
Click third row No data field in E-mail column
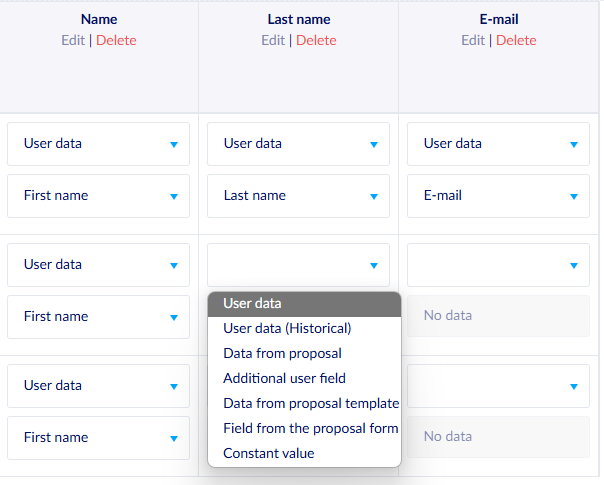[x=498, y=437]
